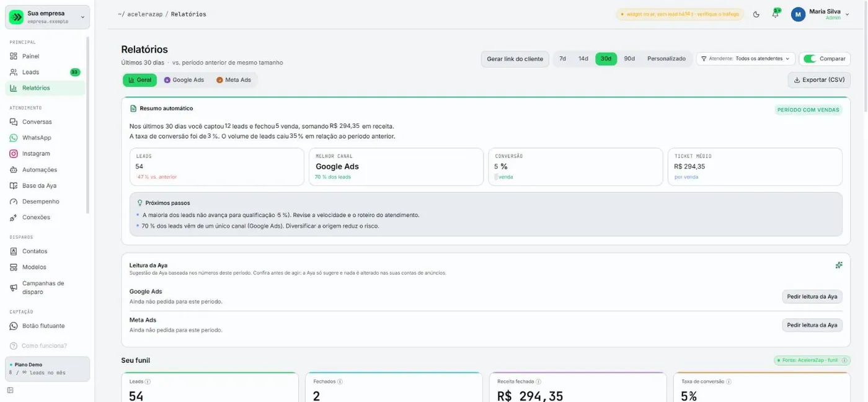The height and width of the screenshot is (402, 868).
Task: Click the Maria Silva avatar
Action: (x=798, y=14)
